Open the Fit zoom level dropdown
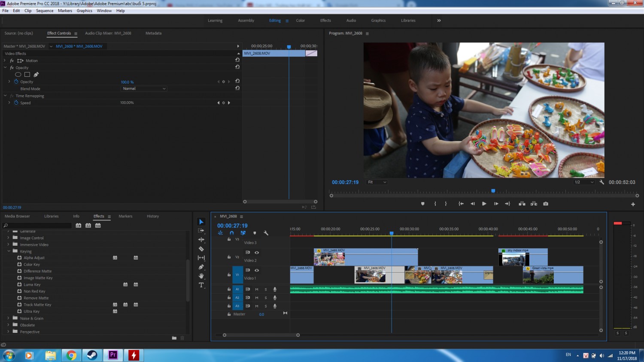644x362 pixels. click(377, 182)
